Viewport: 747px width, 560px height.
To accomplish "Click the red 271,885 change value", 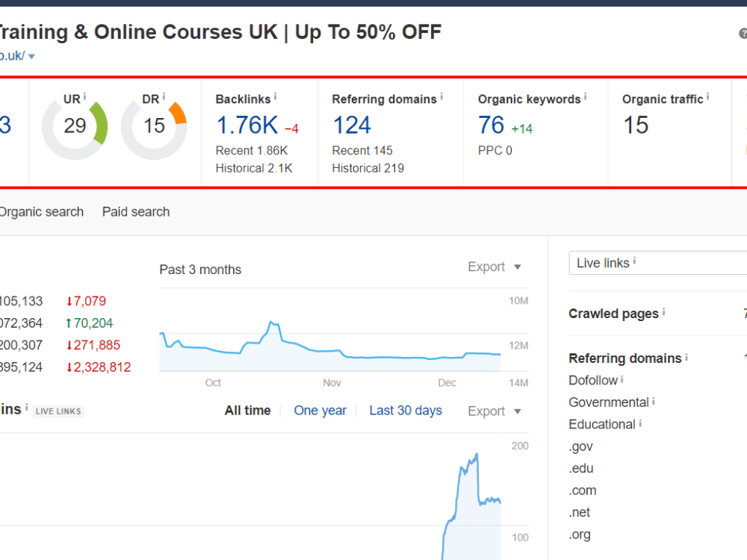I will [x=93, y=345].
